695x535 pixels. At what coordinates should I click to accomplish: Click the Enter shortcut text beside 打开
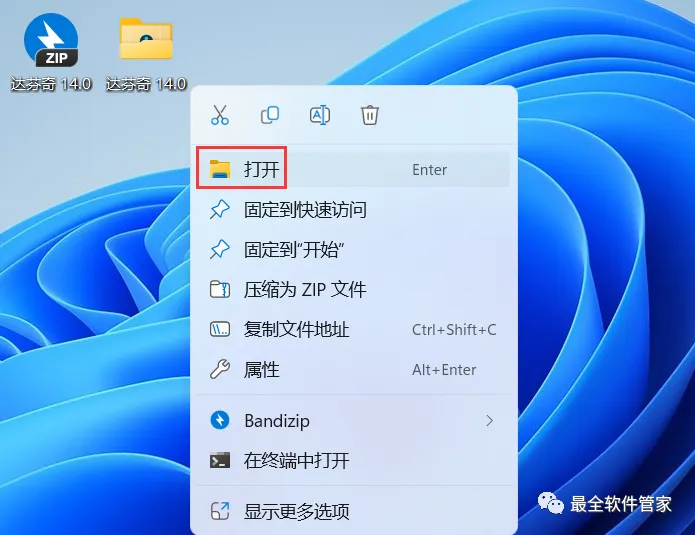429,170
